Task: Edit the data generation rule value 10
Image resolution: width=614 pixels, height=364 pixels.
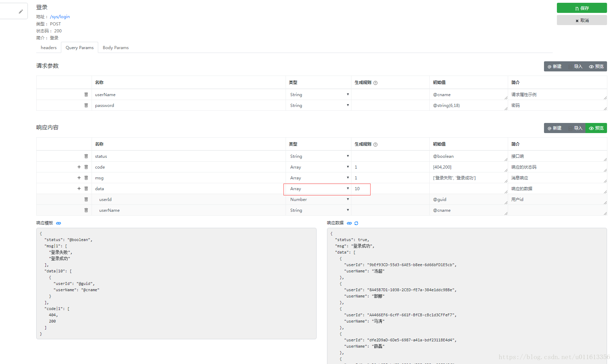Action: pos(390,189)
